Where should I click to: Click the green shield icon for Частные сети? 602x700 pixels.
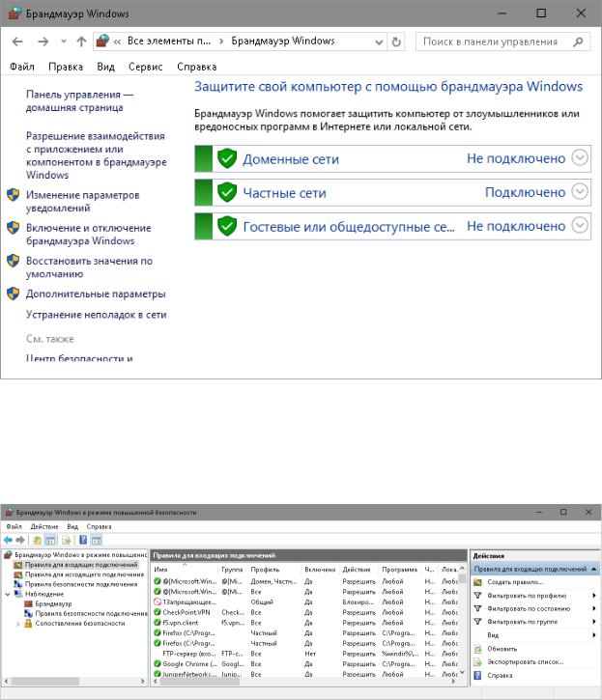227,192
